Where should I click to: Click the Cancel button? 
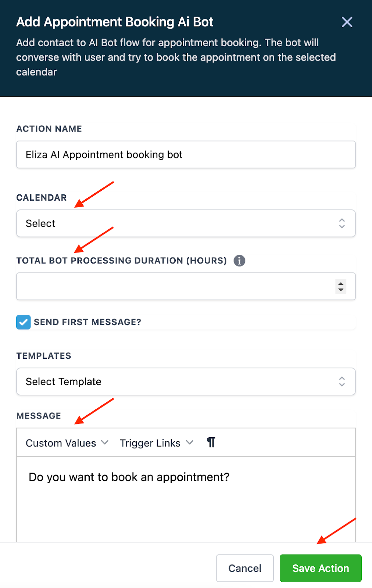[x=245, y=568]
